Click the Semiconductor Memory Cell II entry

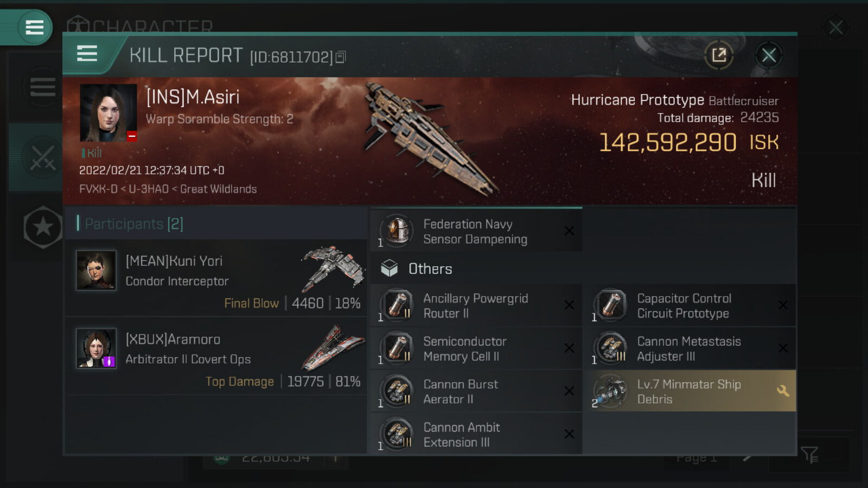tap(464, 349)
